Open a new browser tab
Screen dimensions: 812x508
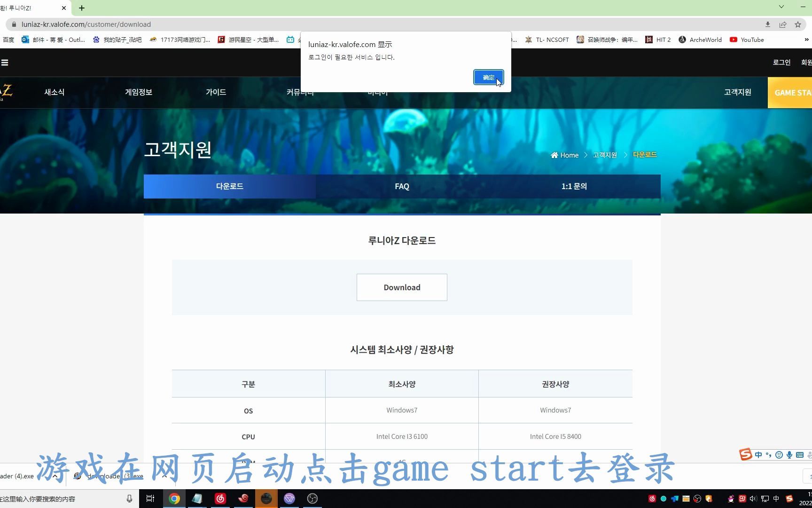(x=82, y=8)
